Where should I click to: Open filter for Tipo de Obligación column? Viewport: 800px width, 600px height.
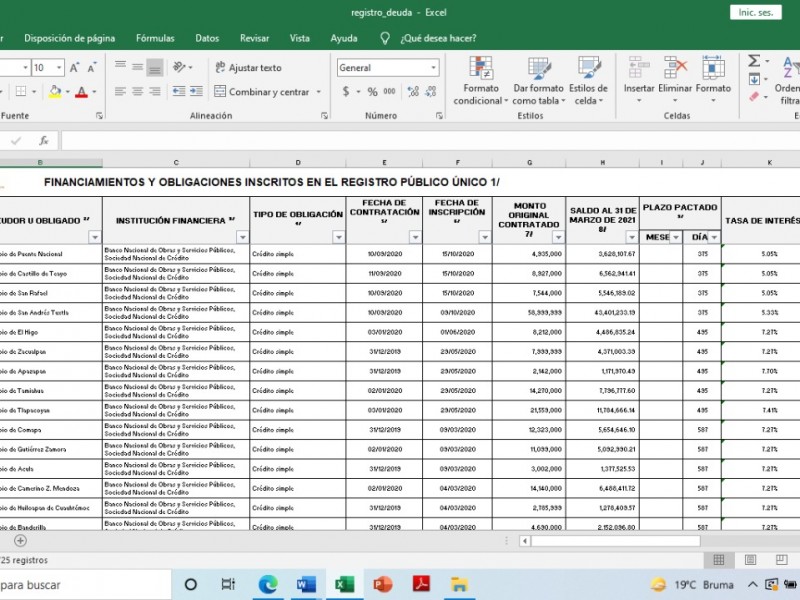tap(339, 237)
